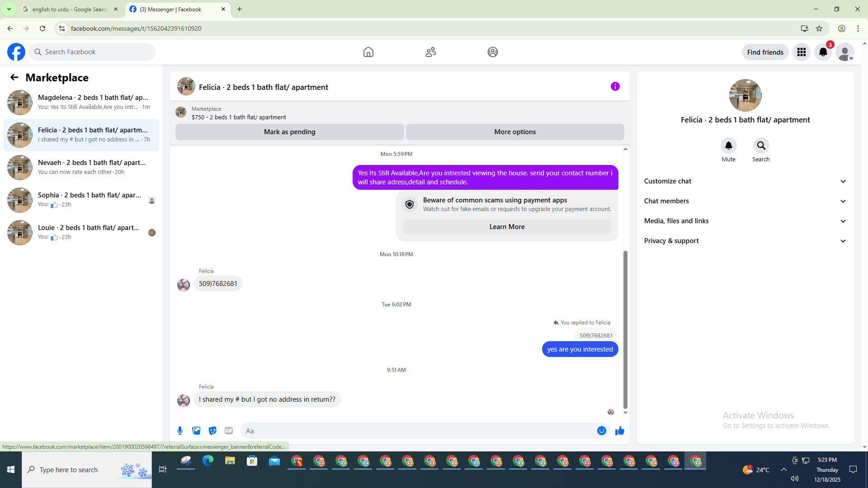Launch Microsoft Edge from taskbar
Viewport: 868px width, 488px height.
click(x=208, y=461)
